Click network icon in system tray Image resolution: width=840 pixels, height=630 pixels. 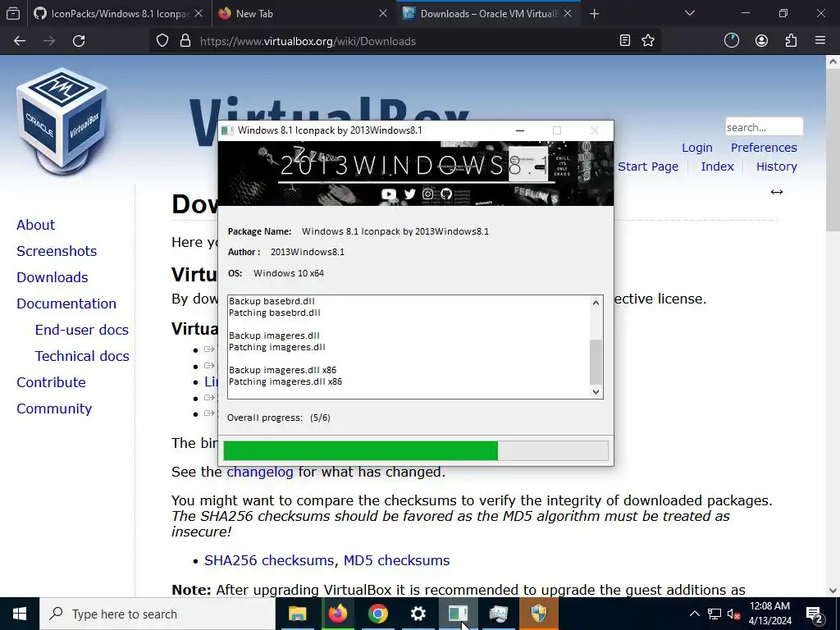point(714,614)
